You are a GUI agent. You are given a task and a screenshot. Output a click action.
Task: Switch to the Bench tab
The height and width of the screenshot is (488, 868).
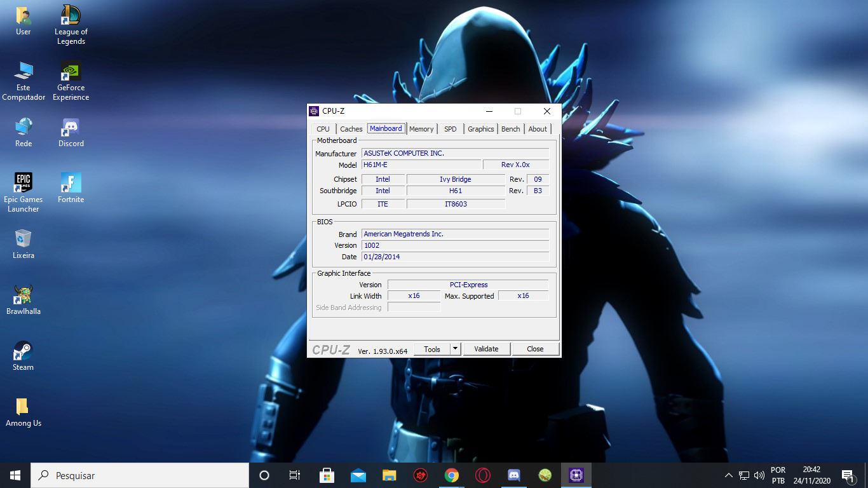510,129
